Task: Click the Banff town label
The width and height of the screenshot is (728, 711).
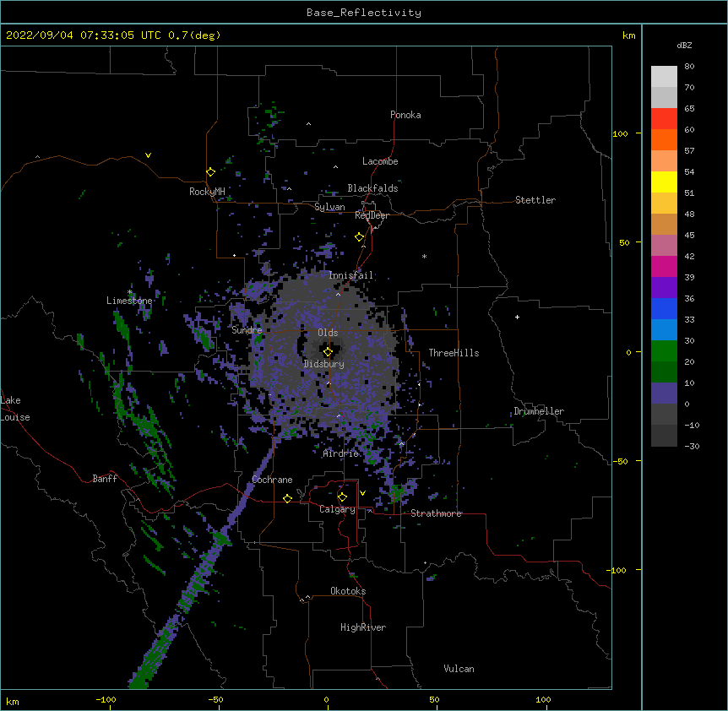Action: pos(105,479)
